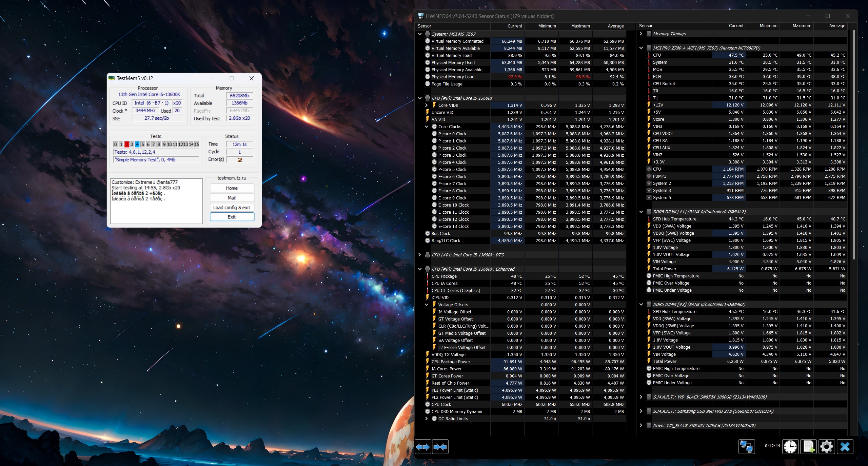Expand the OC Ratio Limits sub-tree

click(x=427, y=419)
